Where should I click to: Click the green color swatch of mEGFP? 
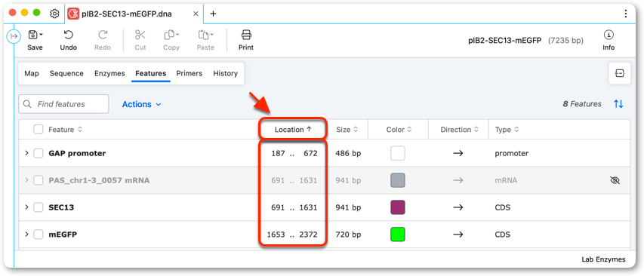pyautogui.click(x=398, y=235)
